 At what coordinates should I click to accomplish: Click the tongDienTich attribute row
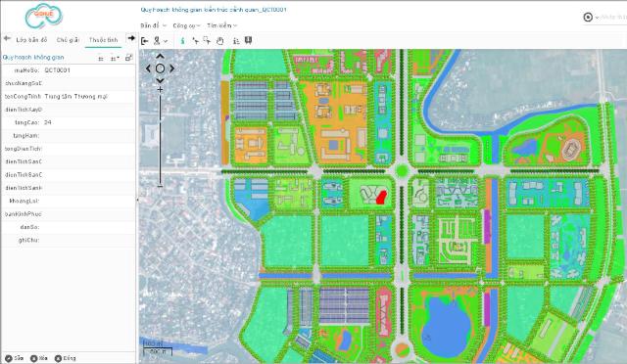pyautogui.click(x=68, y=149)
